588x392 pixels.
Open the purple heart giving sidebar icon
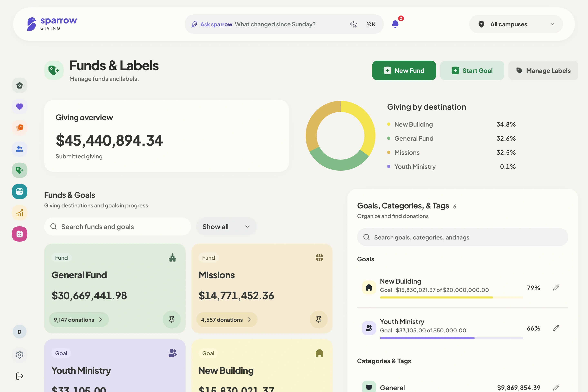20,107
